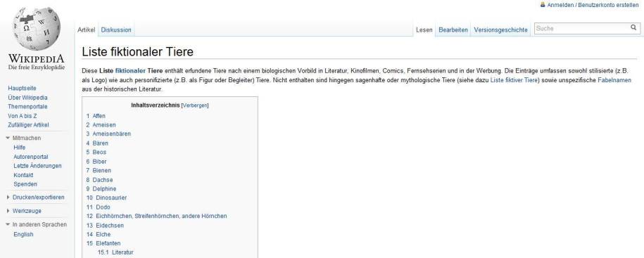644x258 pixels.
Task: Open the 'Liste fiktiver Tiere' link
Action: pos(514,80)
